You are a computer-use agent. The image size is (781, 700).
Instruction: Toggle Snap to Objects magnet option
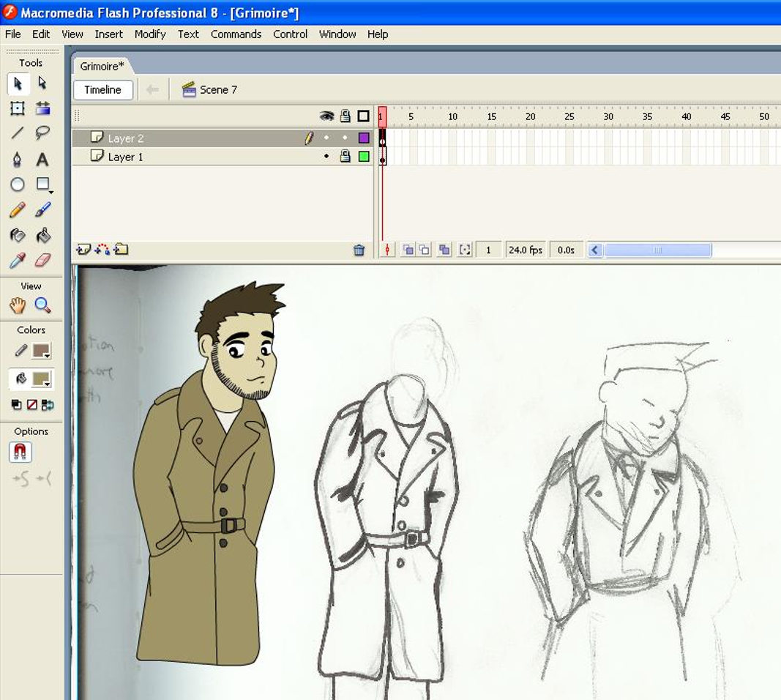(20, 453)
